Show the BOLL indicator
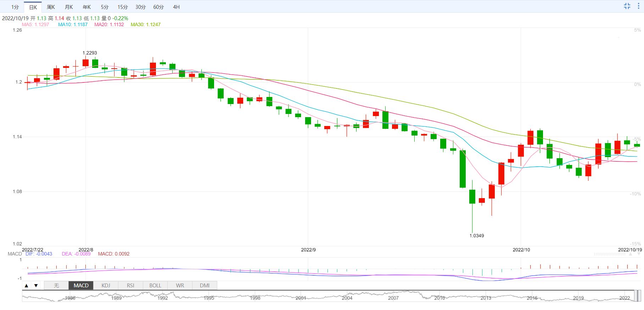Viewport: 644px width, 310px height. tap(155, 286)
